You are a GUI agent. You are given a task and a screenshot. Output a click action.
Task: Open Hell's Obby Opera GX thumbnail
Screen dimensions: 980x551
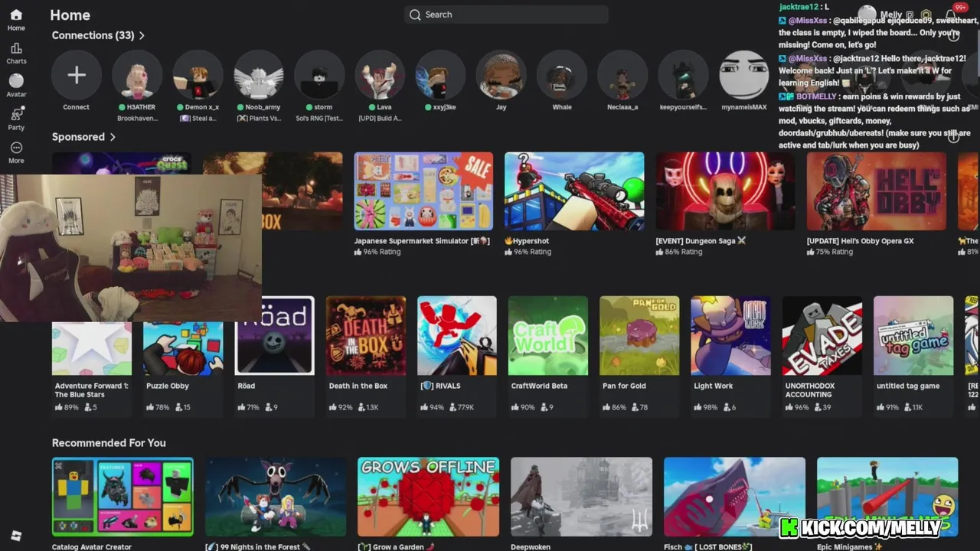(877, 191)
